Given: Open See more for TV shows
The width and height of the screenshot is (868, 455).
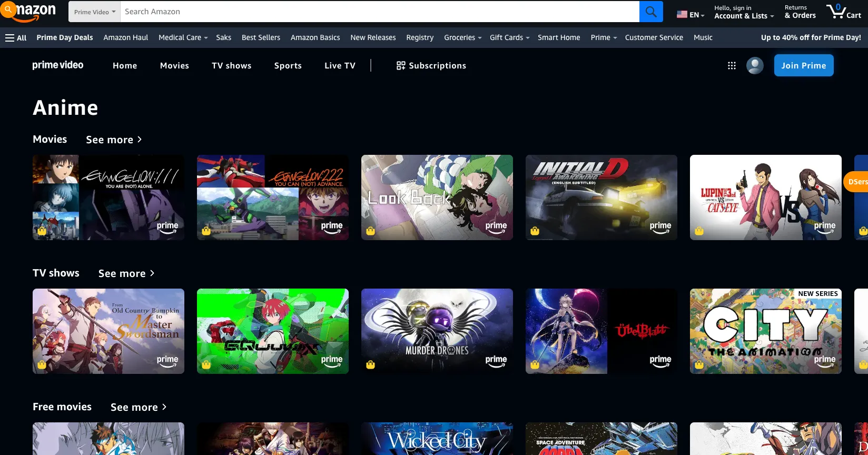Looking at the screenshot, I should pos(126,273).
